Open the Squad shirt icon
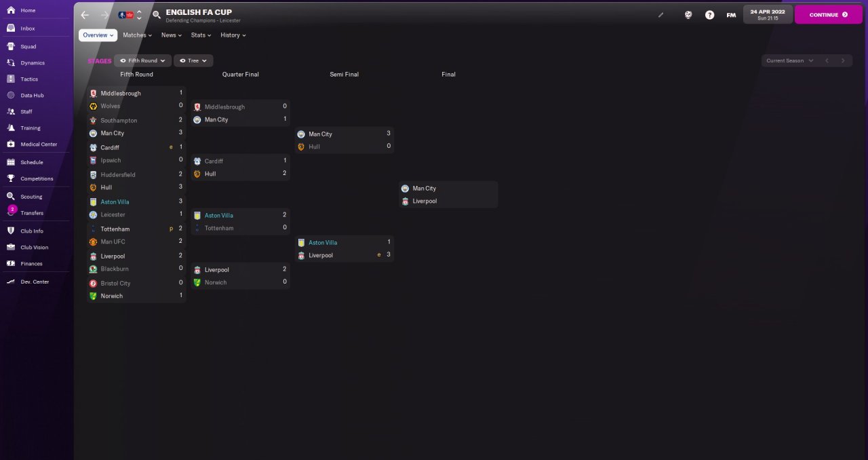Screen dimensions: 868x460 [x=11, y=46]
